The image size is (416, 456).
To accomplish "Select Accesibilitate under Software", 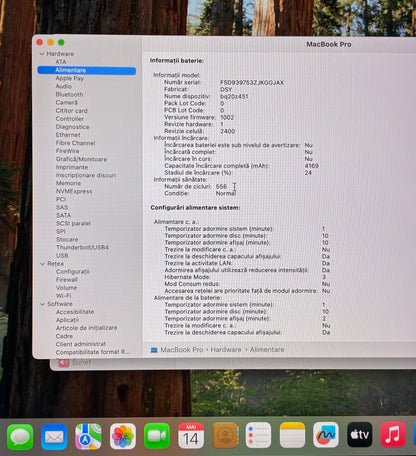I will pos(75,312).
